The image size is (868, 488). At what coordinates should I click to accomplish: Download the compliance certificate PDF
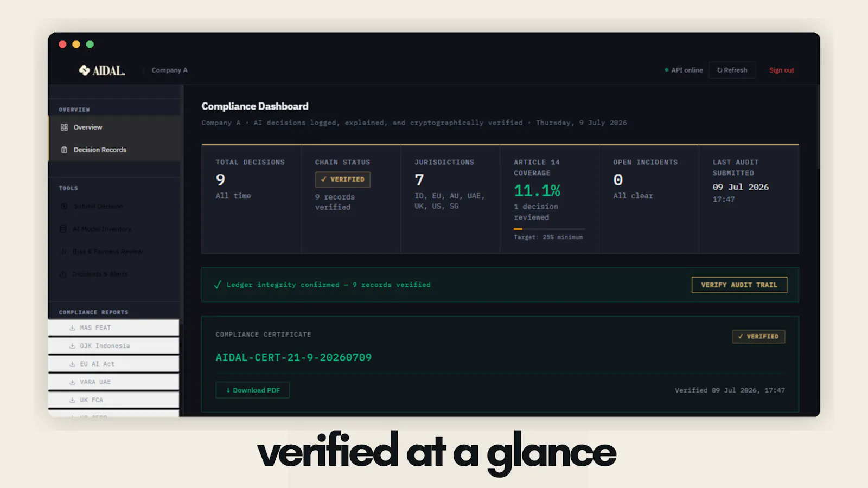253,390
